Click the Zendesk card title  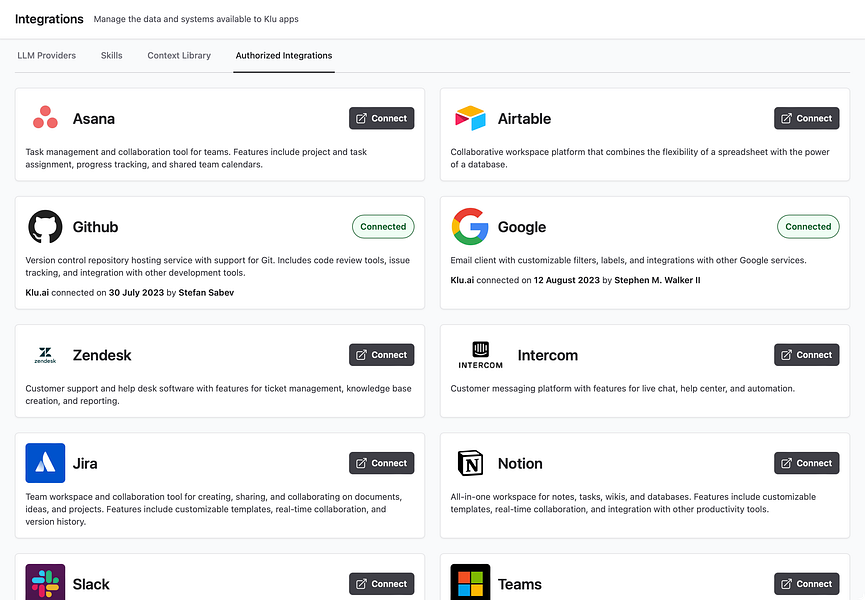tap(102, 355)
